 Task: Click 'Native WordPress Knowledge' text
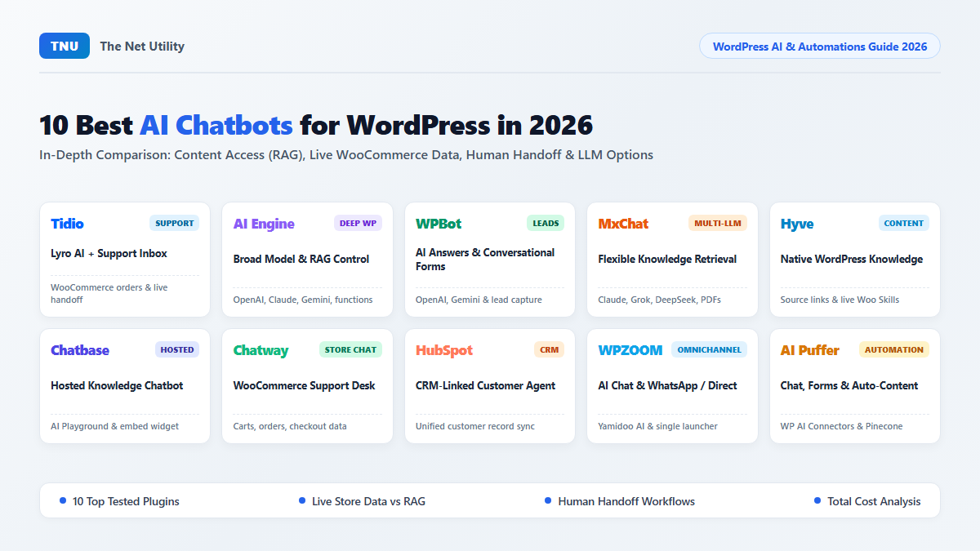tap(852, 259)
